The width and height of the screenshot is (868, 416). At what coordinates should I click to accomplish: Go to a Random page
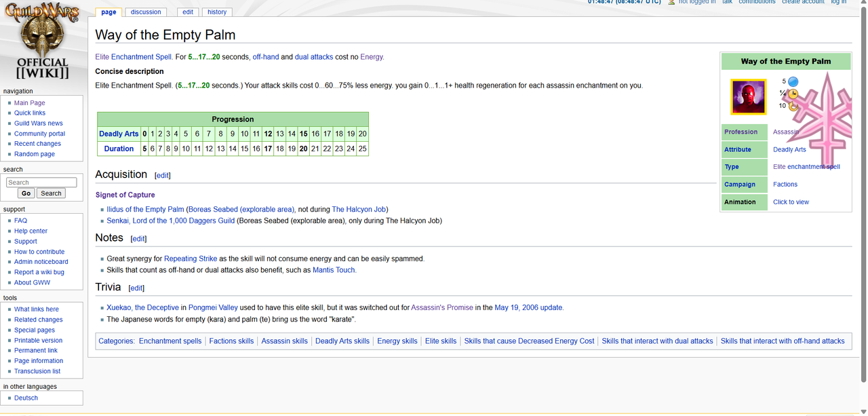35,154
